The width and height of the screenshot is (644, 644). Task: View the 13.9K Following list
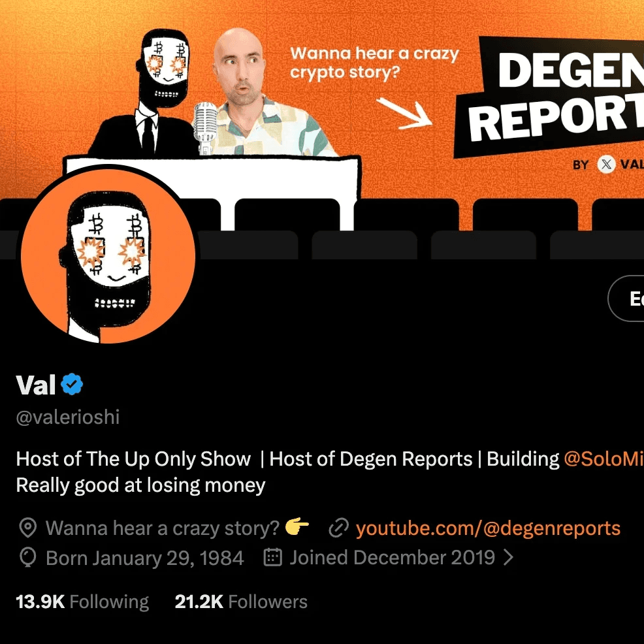point(82,602)
